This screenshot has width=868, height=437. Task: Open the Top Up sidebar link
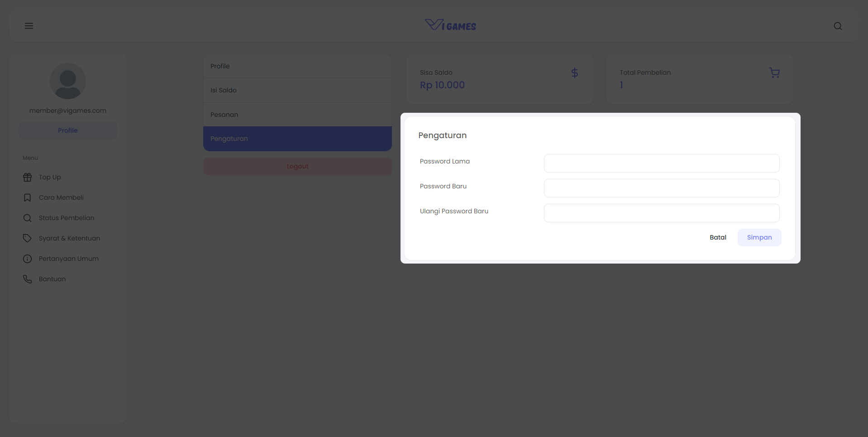coord(50,177)
